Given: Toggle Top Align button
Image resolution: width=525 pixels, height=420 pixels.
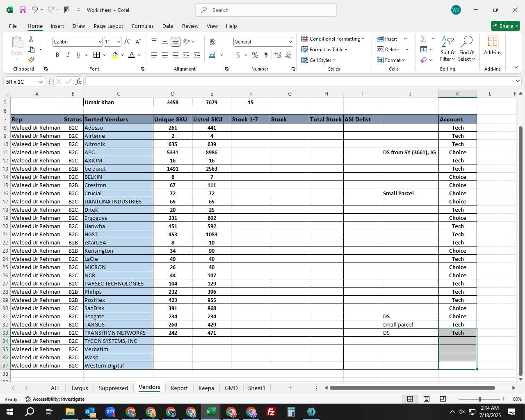Looking at the screenshot, I should pyautogui.click(x=154, y=41).
